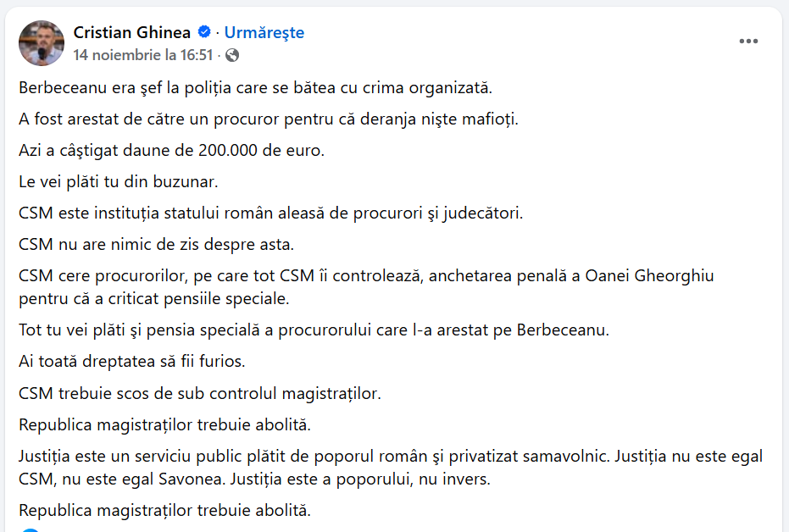
Task: Click the opening line about Berbeceanu and poliția
Action: pyautogui.click(x=255, y=87)
